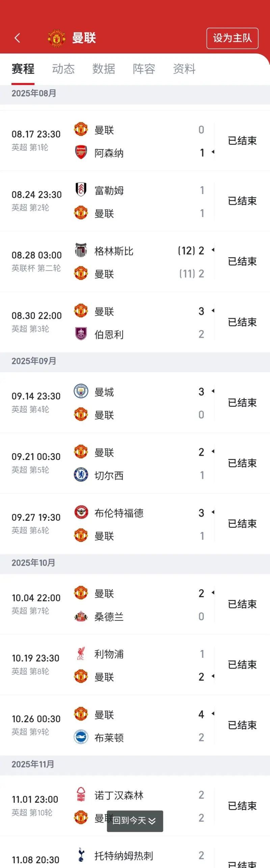This screenshot has width=270, height=868.
Task: Jump back to today's matches
Action: 135,820
